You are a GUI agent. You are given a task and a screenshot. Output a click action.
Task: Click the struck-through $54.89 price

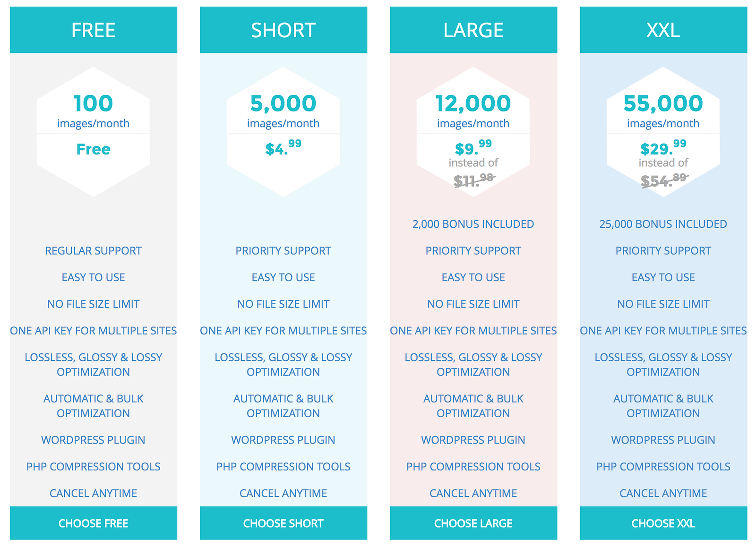coord(664,180)
